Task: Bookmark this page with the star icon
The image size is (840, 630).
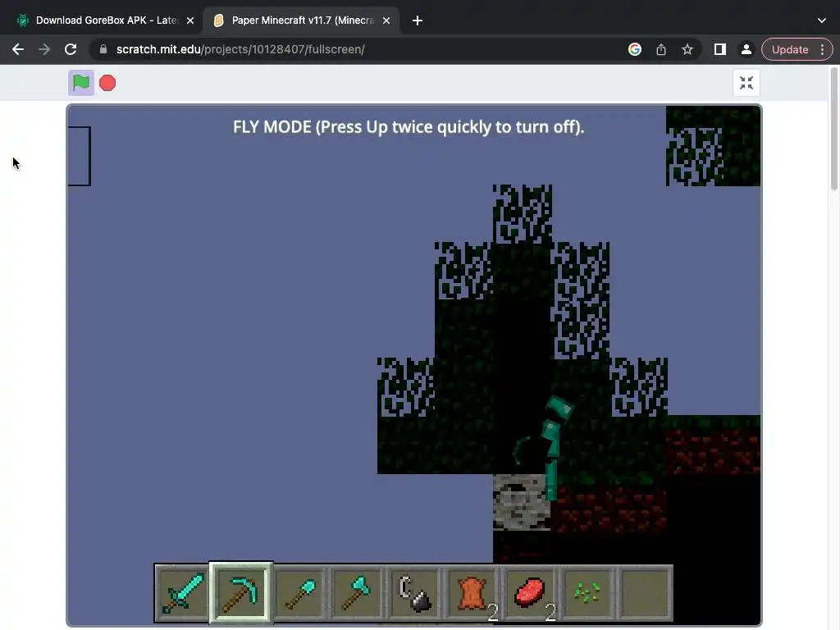Action: coord(687,49)
